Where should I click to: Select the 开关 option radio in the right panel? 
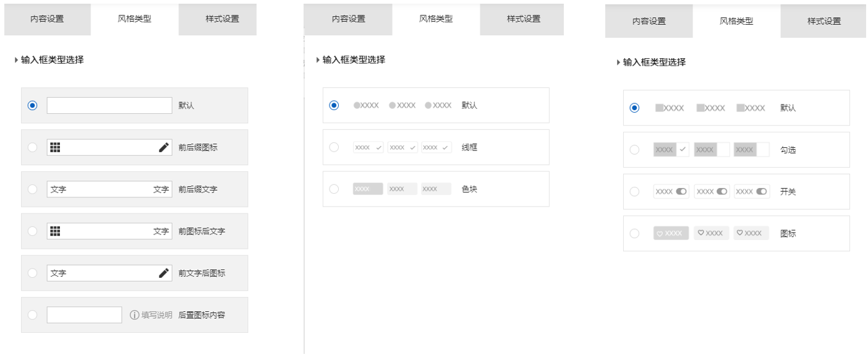coord(635,191)
